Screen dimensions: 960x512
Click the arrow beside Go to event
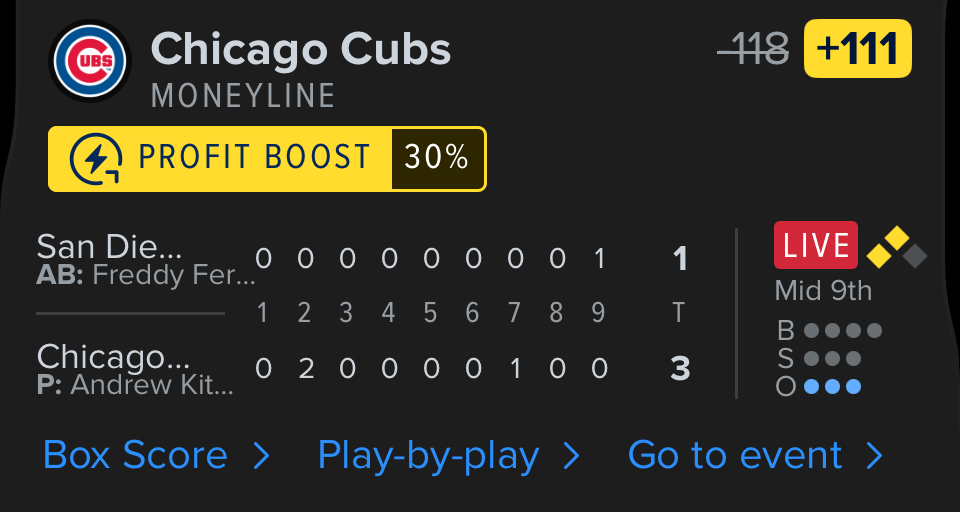click(874, 457)
